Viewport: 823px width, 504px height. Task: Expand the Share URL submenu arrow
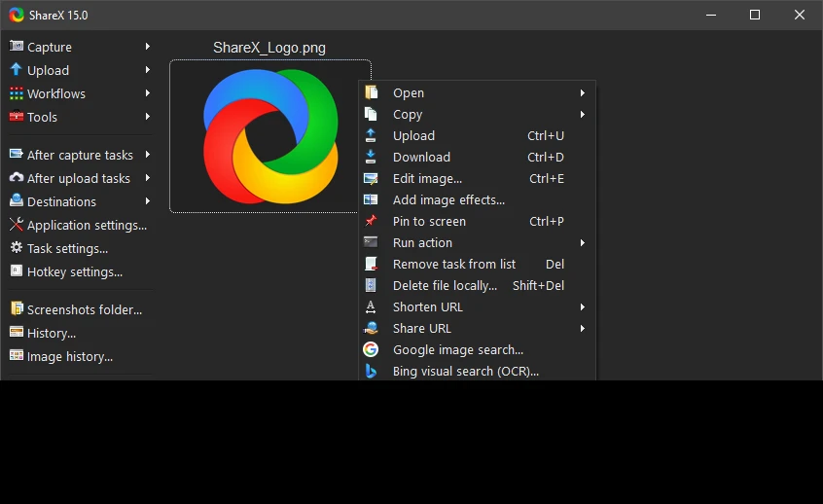(582, 329)
